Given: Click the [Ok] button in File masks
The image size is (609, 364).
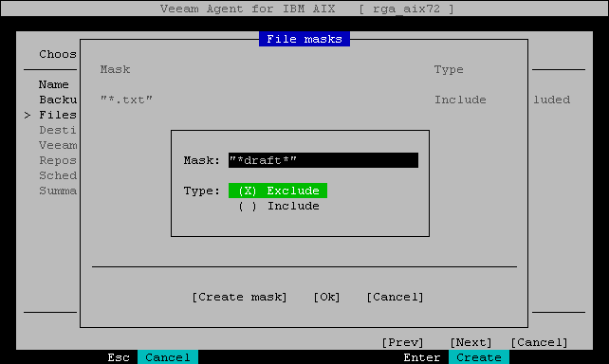Looking at the screenshot, I should click(326, 298).
